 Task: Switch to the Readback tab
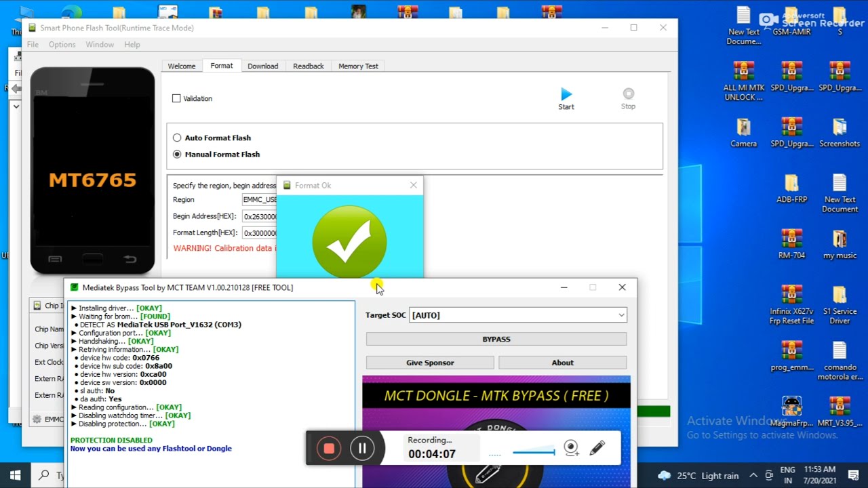tap(309, 66)
